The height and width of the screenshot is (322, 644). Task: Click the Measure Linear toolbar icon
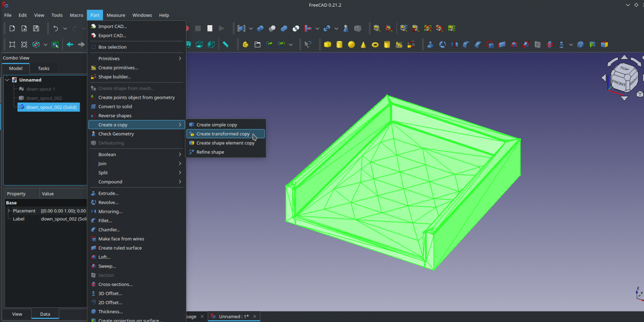click(x=377, y=28)
